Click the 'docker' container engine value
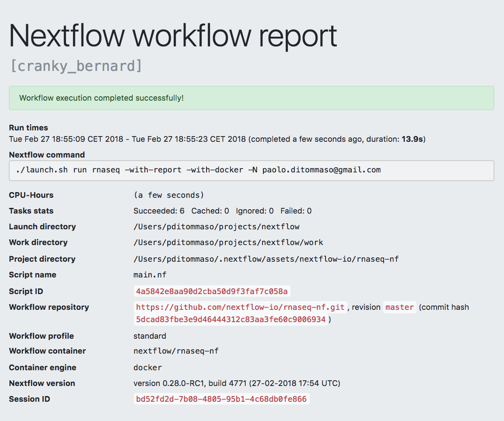This screenshot has height=421, width=504. (x=148, y=368)
